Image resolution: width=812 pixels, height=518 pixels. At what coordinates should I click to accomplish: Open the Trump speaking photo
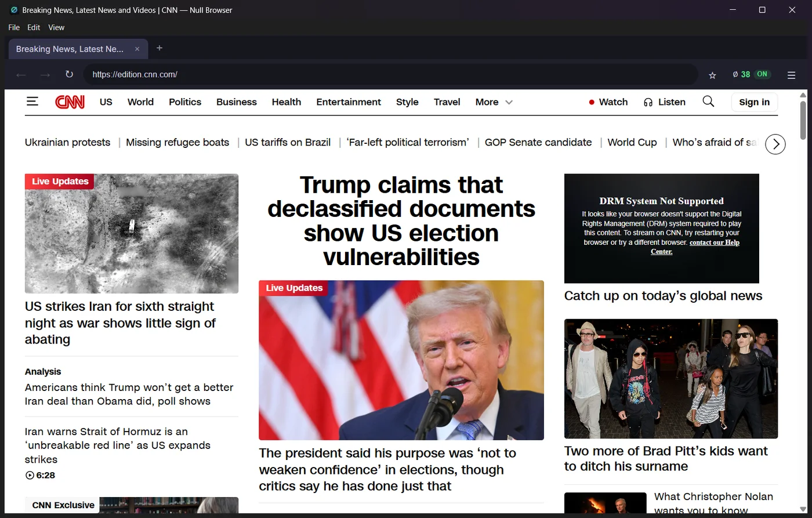coord(401,360)
